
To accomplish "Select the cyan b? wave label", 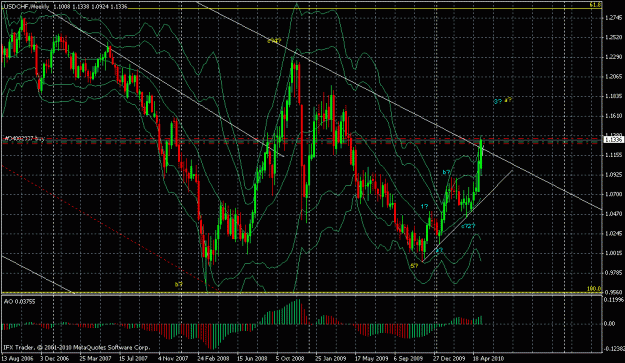I will (446, 173).
